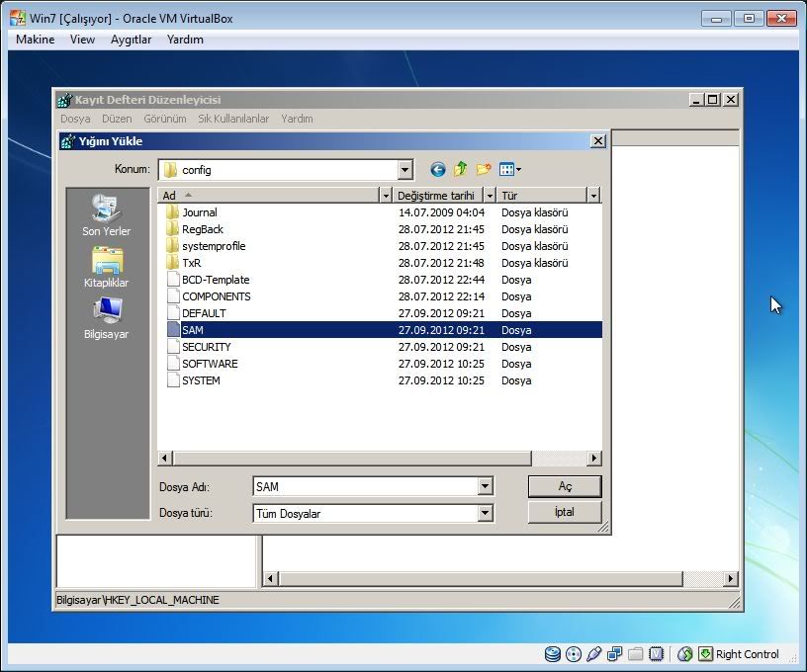Open the RegBack folder
807x672 pixels.
coord(202,229)
